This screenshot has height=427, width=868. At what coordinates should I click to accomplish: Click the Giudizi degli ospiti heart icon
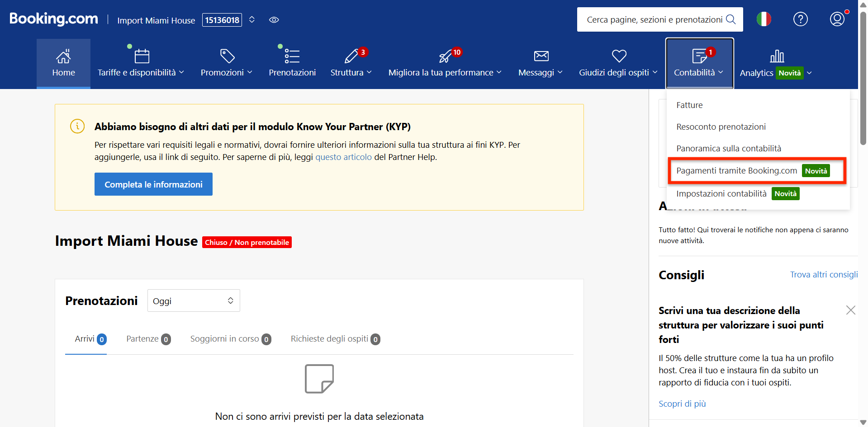click(x=619, y=56)
